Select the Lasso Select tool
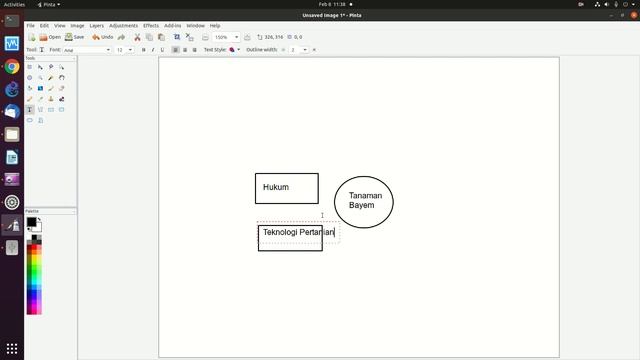 51,67
